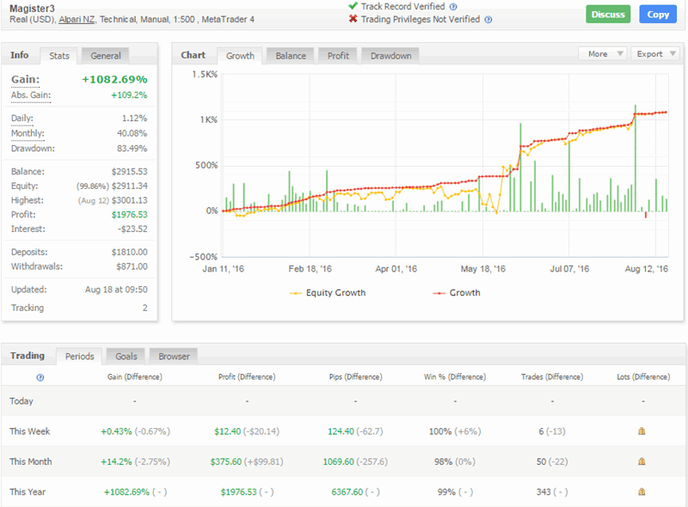Click the Trades (Difference) column header
This screenshot has height=507, width=688.
(552, 377)
